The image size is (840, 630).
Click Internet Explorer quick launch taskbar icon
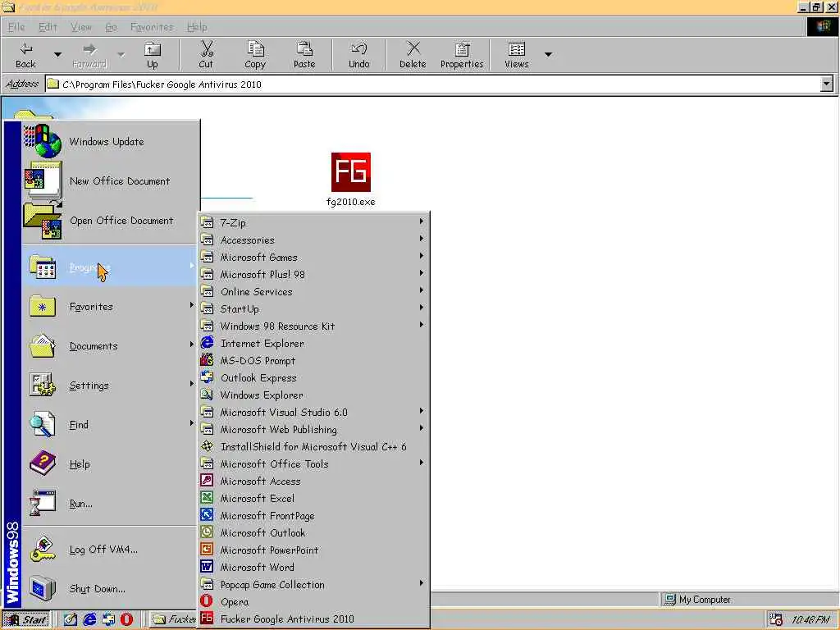(89, 619)
